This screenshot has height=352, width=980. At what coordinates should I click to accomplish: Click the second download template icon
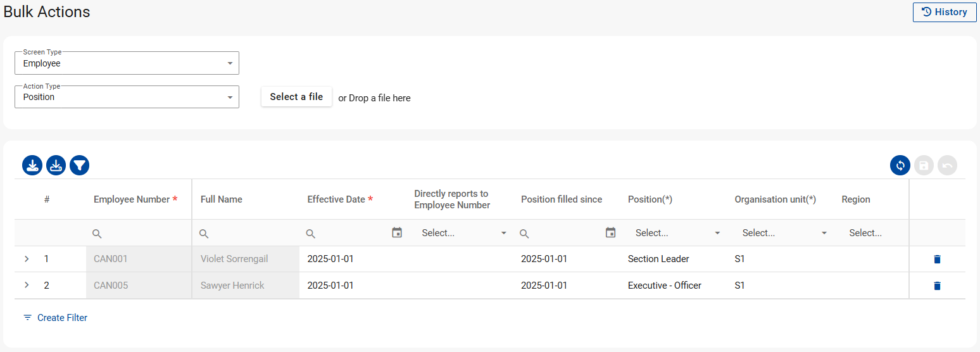56,166
